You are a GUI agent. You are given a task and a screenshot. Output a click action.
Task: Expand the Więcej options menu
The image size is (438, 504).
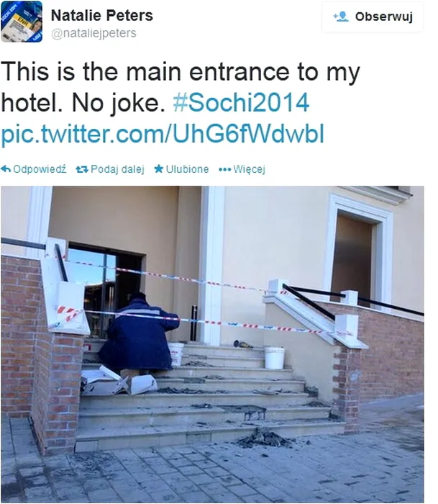pos(249,169)
